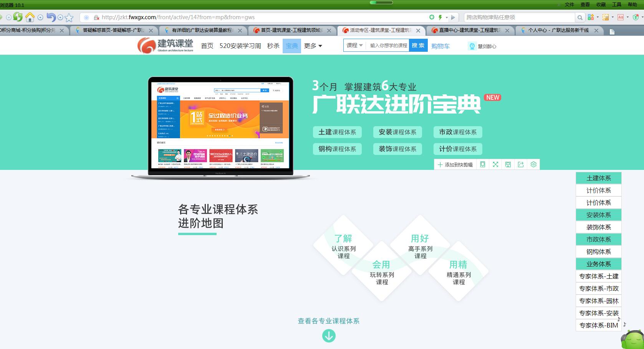Open the 收藏 menu
Viewport: 644px width, 349px height.
click(601, 5)
